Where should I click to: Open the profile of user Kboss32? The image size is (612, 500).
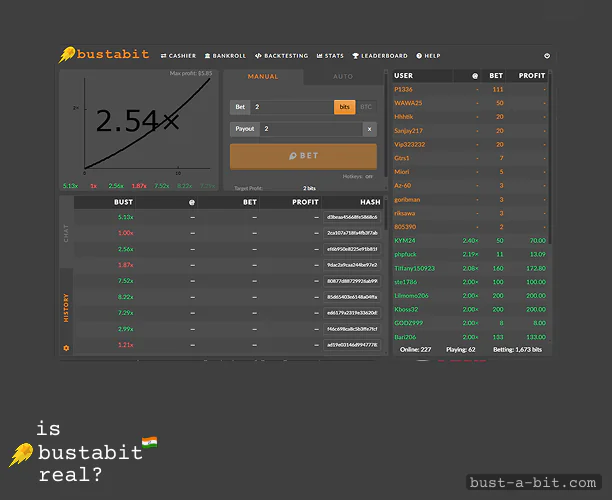(x=406, y=310)
